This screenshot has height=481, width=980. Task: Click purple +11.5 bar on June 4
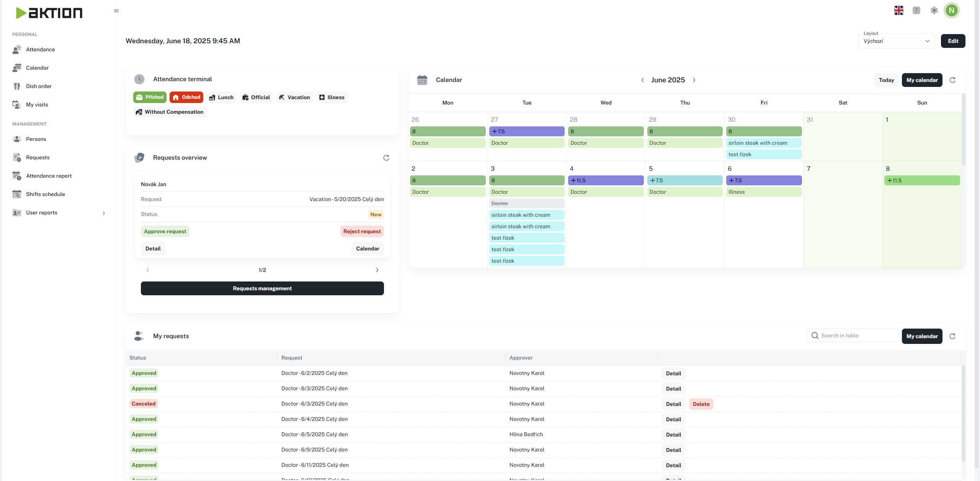click(606, 180)
